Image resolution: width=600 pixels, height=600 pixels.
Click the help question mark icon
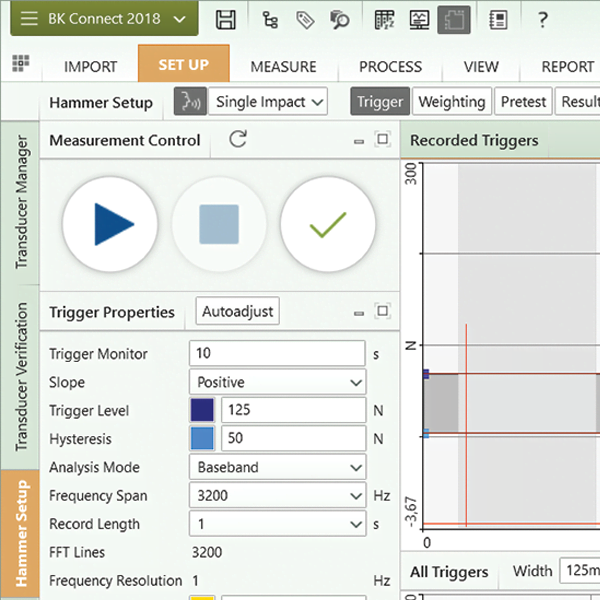542,19
